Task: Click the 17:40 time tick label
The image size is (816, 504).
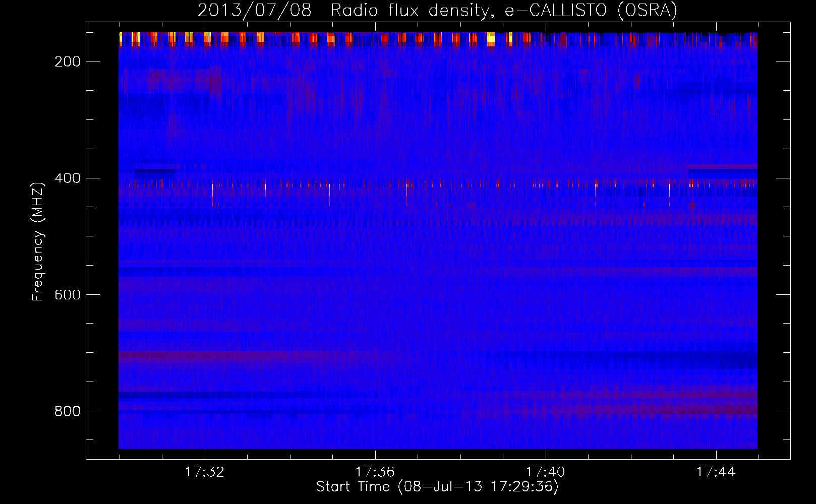Action: (x=546, y=472)
